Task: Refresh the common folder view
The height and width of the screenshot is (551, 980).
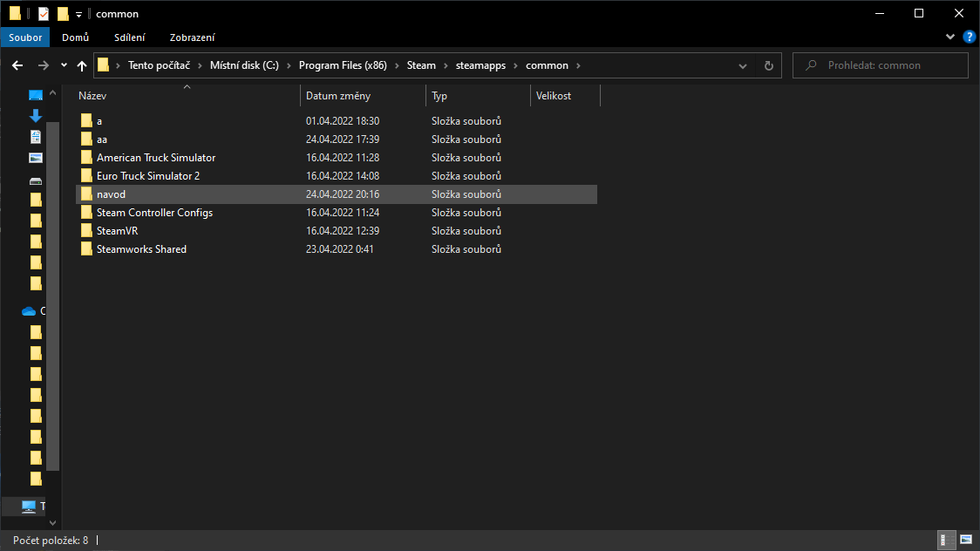Action: [x=769, y=65]
